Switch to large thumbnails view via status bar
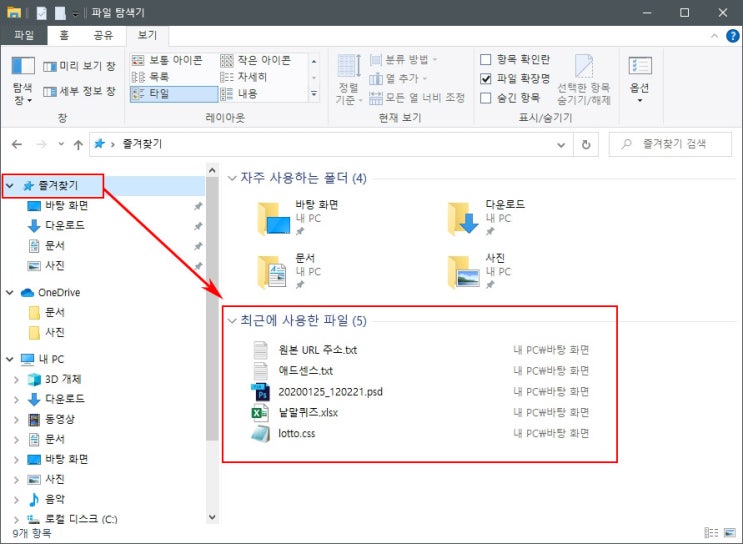This screenshot has height=544, width=743. [x=730, y=533]
